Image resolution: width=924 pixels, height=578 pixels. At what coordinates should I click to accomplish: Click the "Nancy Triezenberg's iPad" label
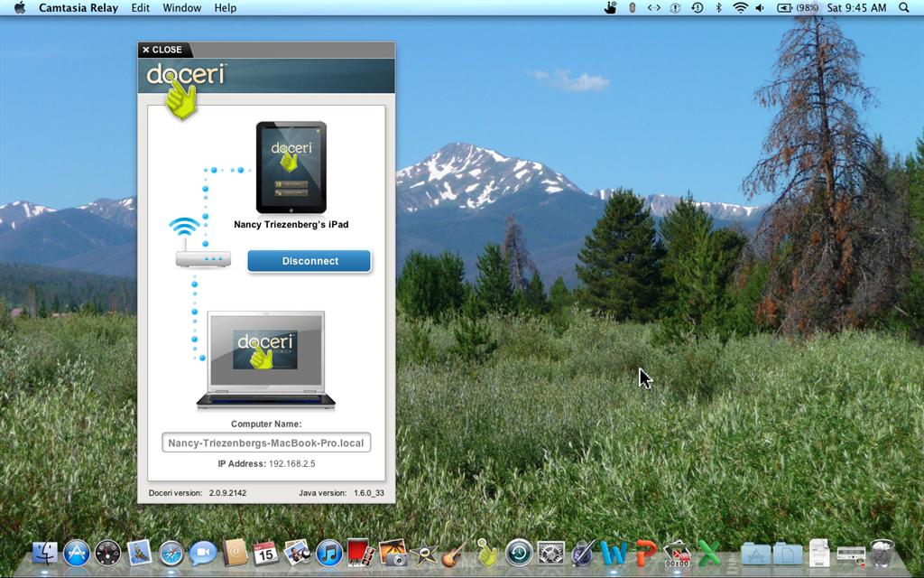291,225
